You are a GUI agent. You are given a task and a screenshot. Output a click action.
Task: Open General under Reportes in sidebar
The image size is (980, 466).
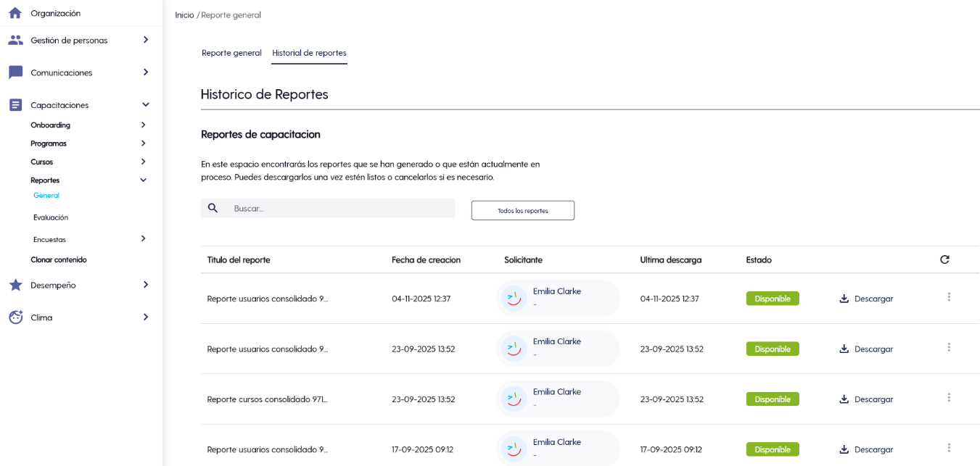[46, 196]
